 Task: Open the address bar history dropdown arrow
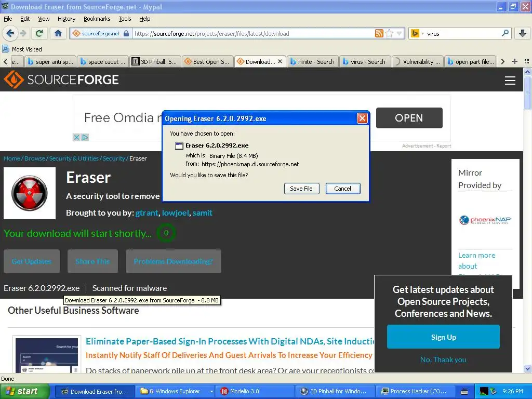click(x=400, y=33)
